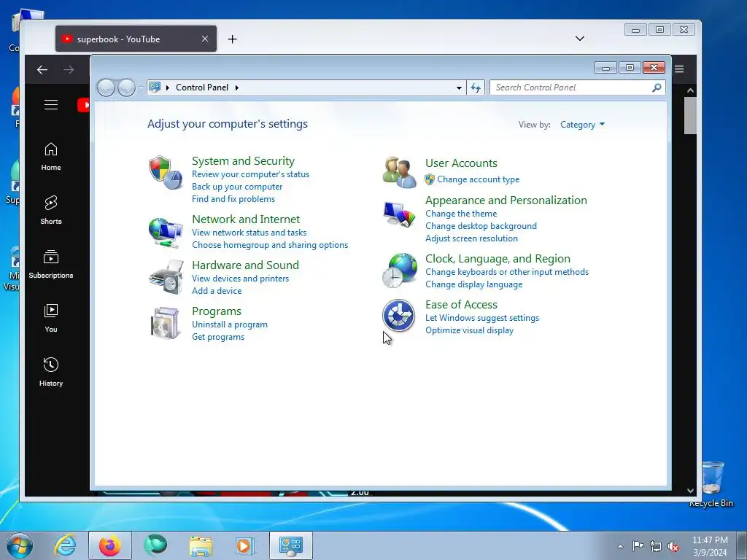Expand the root arrow before Control Panel breadcrumb
The width and height of the screenshot is (747, 560).
pos(168,87)
